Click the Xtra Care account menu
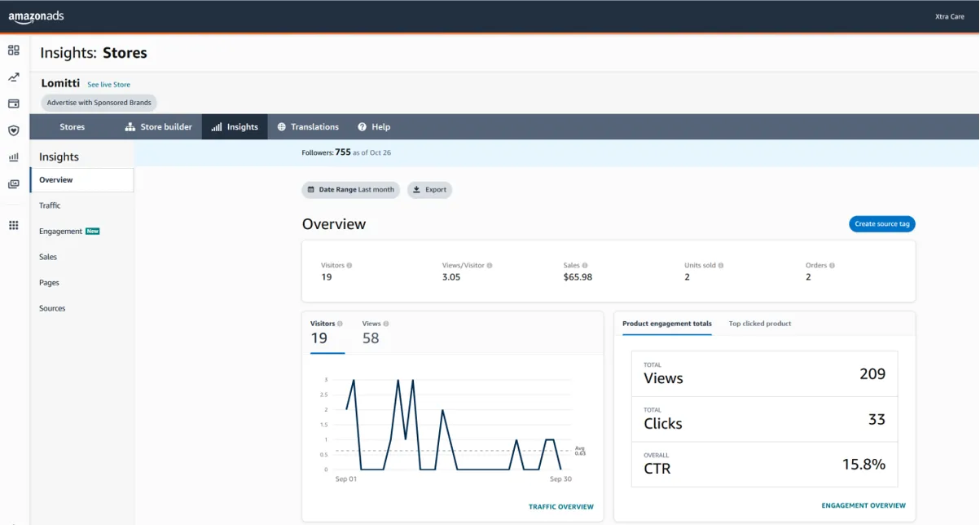 [949, 16]
